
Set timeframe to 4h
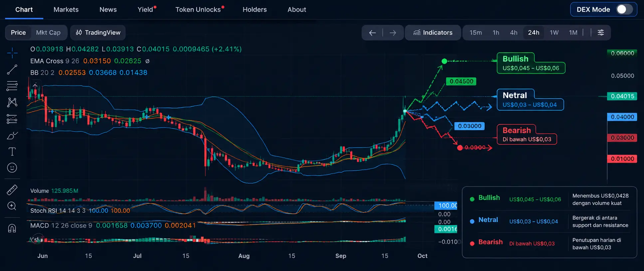(x=514, y=32)
